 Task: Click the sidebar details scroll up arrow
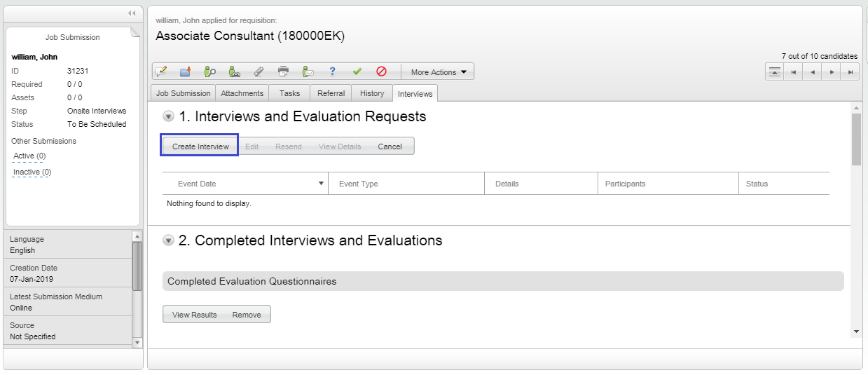point(137,236)
